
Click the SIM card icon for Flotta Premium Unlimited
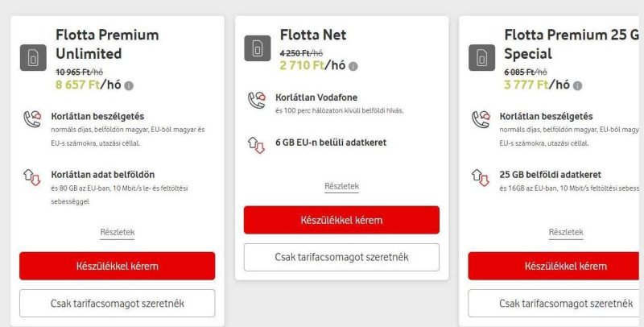tap(33, 58)
